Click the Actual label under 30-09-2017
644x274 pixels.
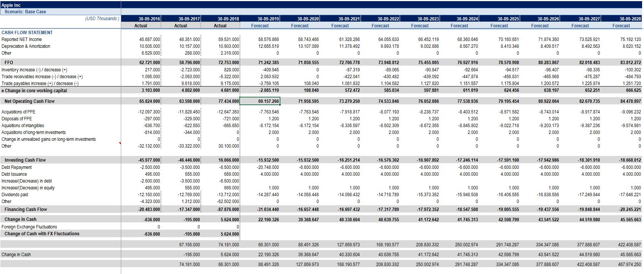coord(180,26)
